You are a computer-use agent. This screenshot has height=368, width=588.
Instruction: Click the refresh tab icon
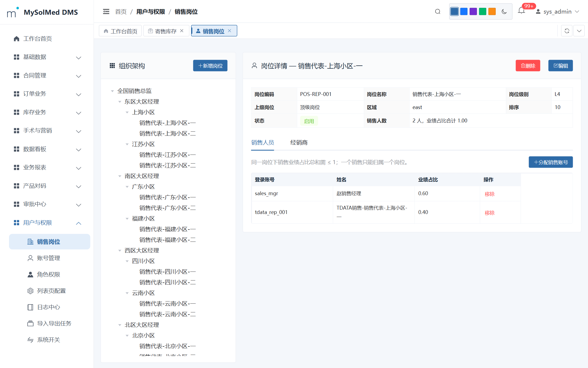[x=567, y=31]
